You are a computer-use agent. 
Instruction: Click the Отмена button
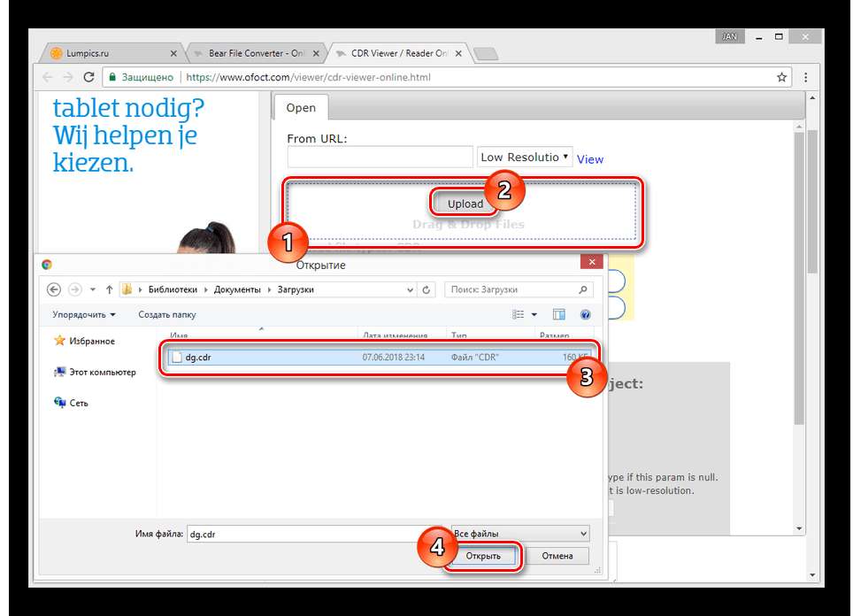557,556
